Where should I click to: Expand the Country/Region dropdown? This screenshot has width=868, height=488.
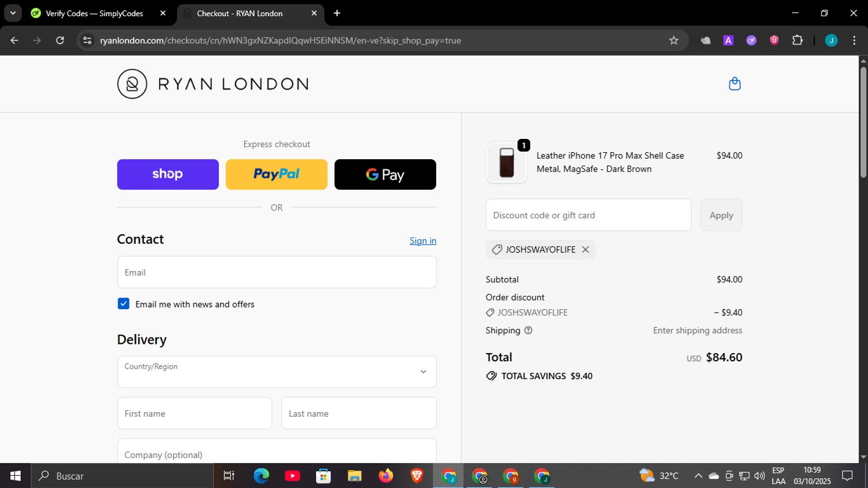(277, 372)
